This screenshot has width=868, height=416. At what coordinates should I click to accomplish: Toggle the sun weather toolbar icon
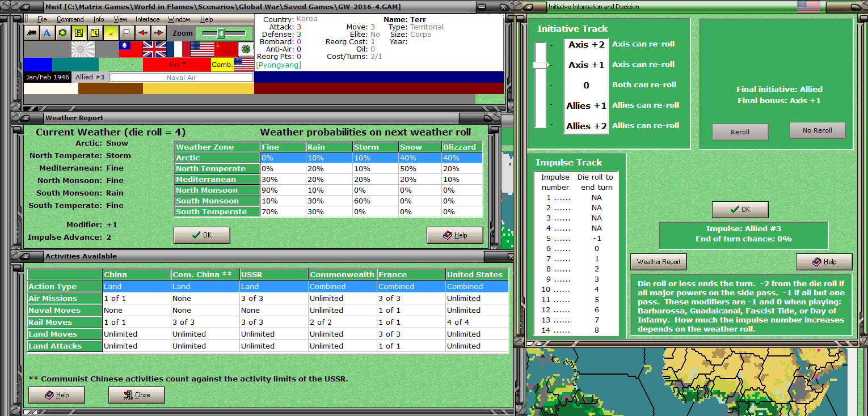click(x=111, y=33)
